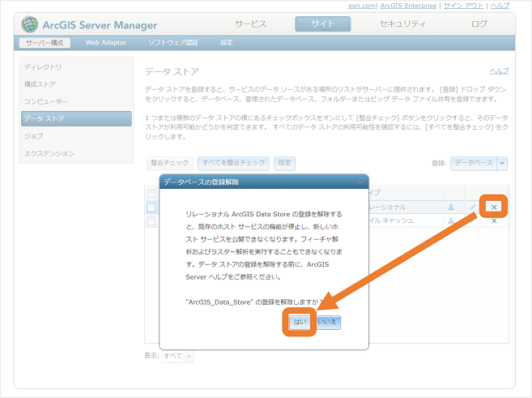Click the 整合チェック button
Viewport: 532px width, 398px height.
click(170, 163)
